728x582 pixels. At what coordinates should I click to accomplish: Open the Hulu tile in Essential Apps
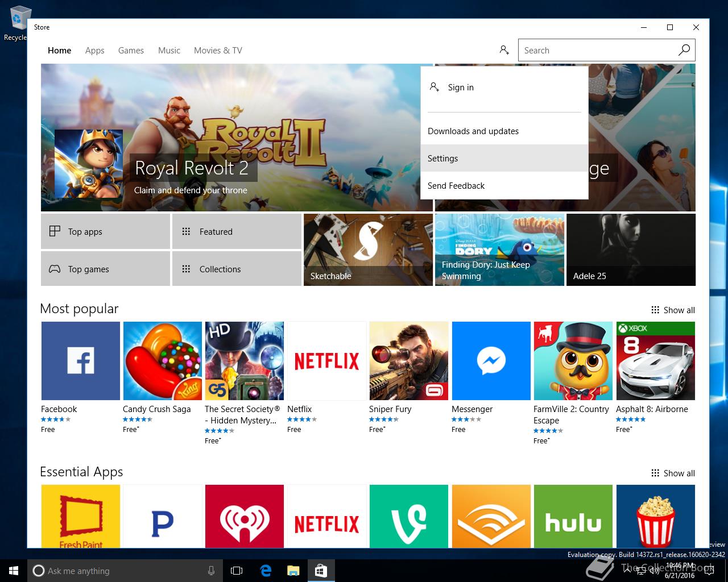(573, 516)
